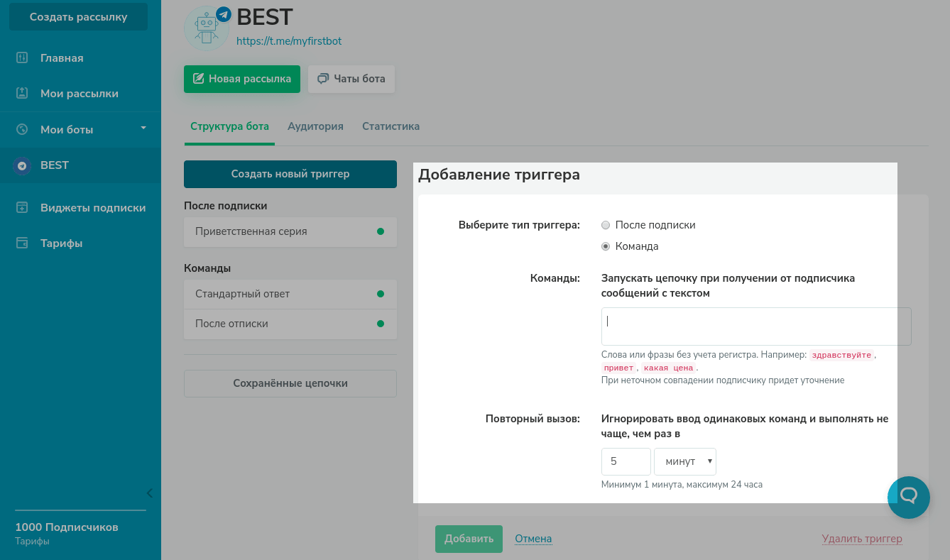
Task: Click the Мои боты sidebar icon
Action: pos(22,129)
